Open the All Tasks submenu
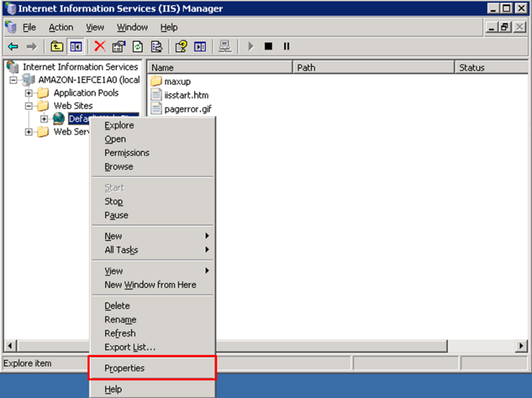The width and height of the screenshot is (532, 398). (153, 250)
